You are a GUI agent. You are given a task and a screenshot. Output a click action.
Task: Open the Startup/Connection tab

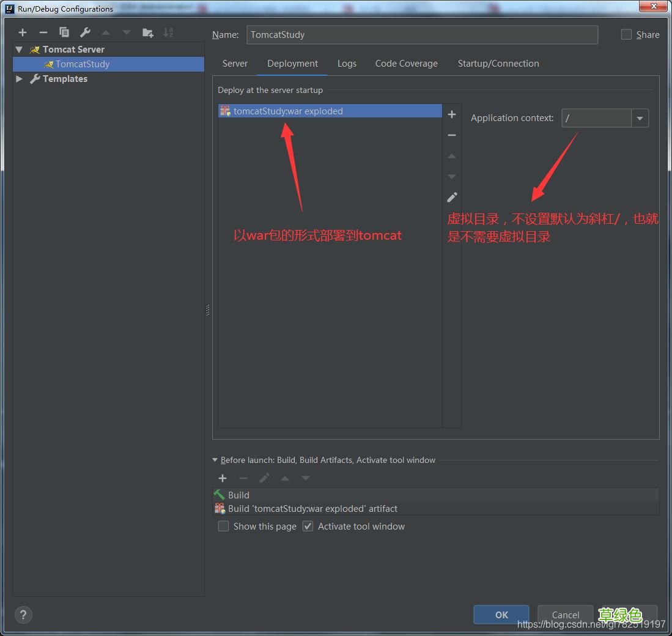pos(498,64)
